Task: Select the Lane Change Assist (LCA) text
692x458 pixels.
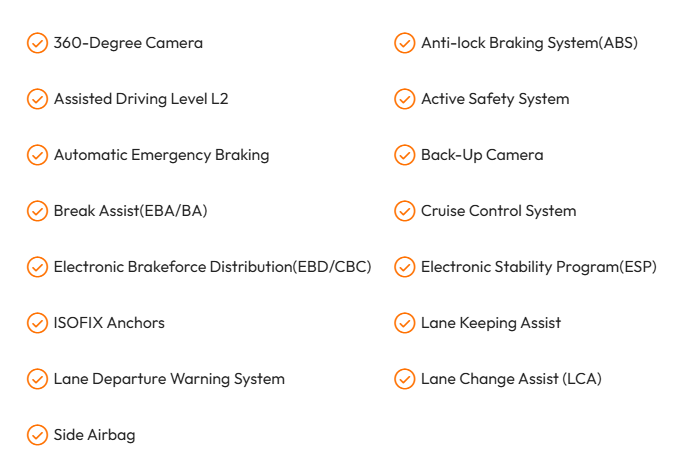Action: pyautogui.click(x=511, y=379)
